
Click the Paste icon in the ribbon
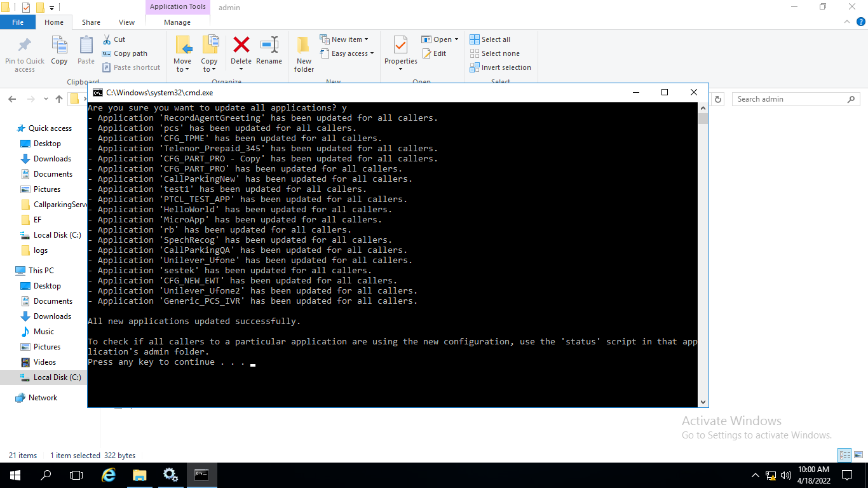(x=86, y=51)
